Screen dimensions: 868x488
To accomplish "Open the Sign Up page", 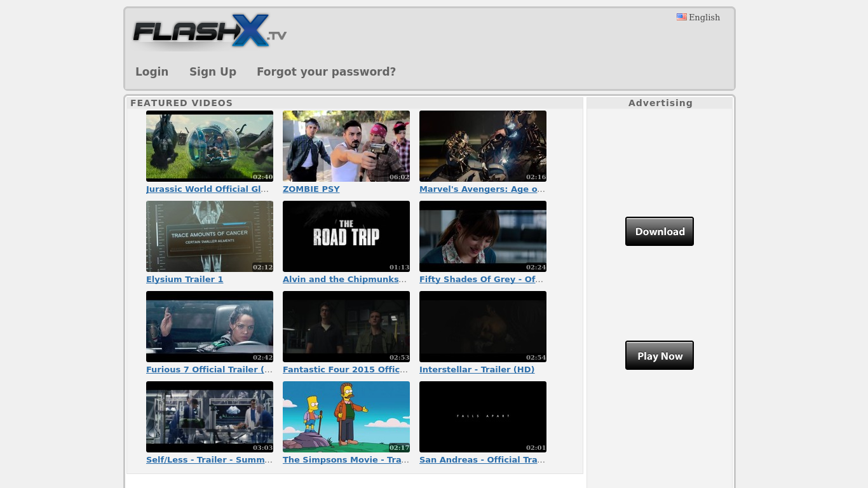I will [x=213, y=72].
